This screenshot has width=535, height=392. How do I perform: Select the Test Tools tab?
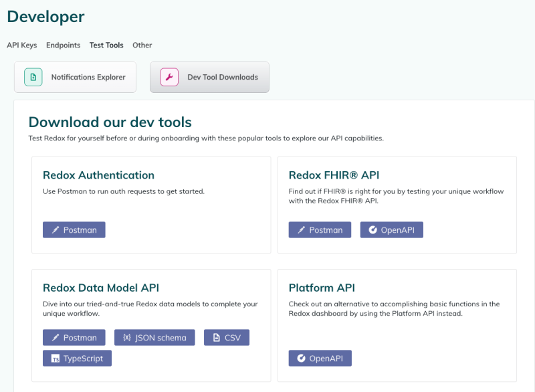(106, 45)
